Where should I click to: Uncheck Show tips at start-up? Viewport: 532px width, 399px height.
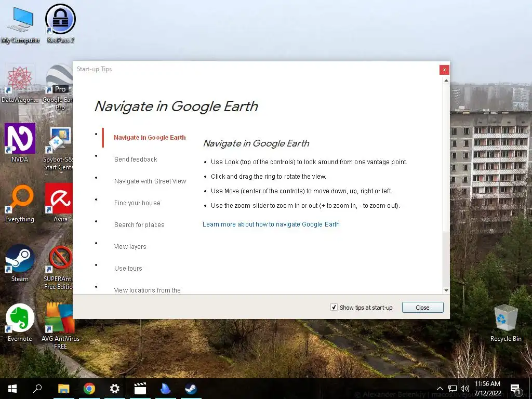334,308
